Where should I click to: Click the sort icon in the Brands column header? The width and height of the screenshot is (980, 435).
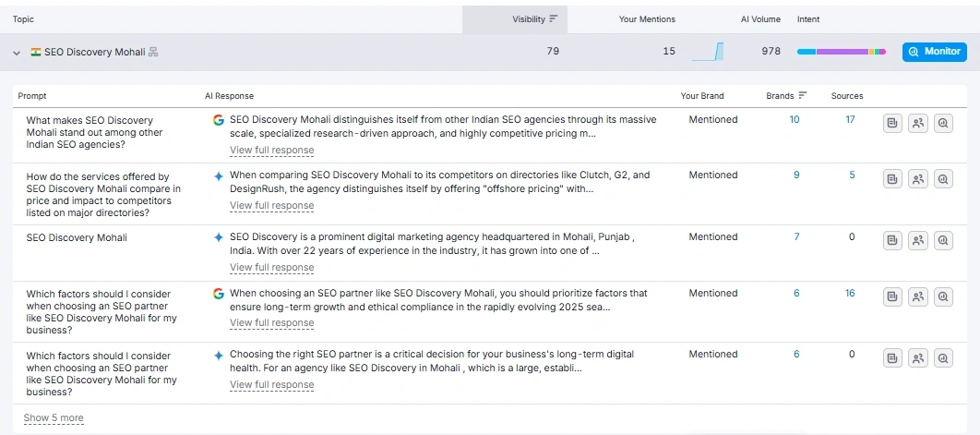803,96
